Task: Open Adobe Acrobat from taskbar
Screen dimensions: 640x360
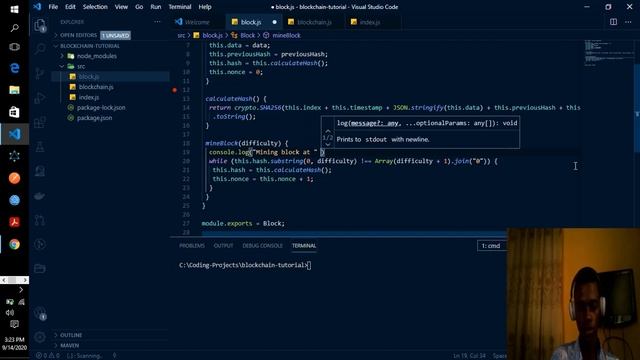Action: pyautogui.click(x=14, y=222)
